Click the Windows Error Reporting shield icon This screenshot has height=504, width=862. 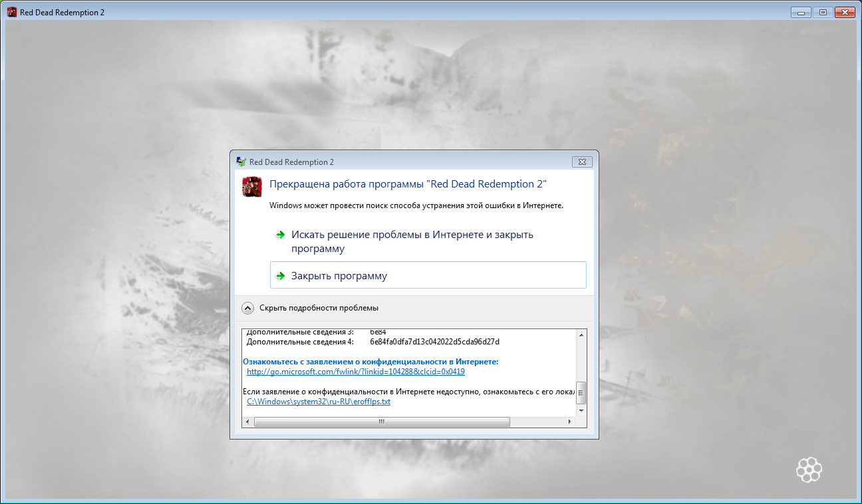coord(240,161)
